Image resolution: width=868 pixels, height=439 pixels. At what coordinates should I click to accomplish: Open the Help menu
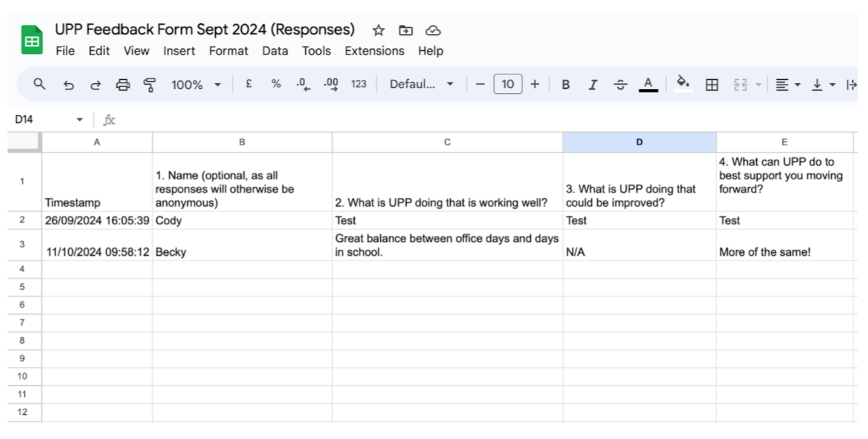point(430,51)
